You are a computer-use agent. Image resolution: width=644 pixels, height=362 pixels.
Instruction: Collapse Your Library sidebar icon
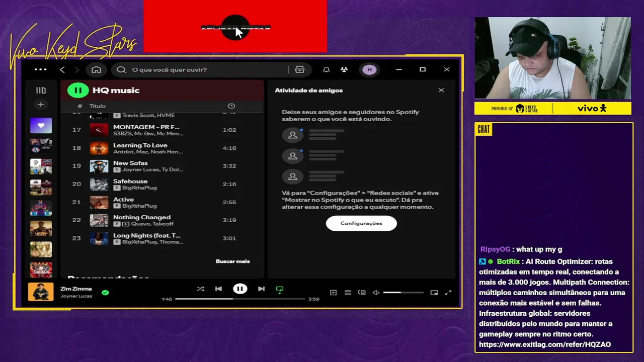[41, 90]
